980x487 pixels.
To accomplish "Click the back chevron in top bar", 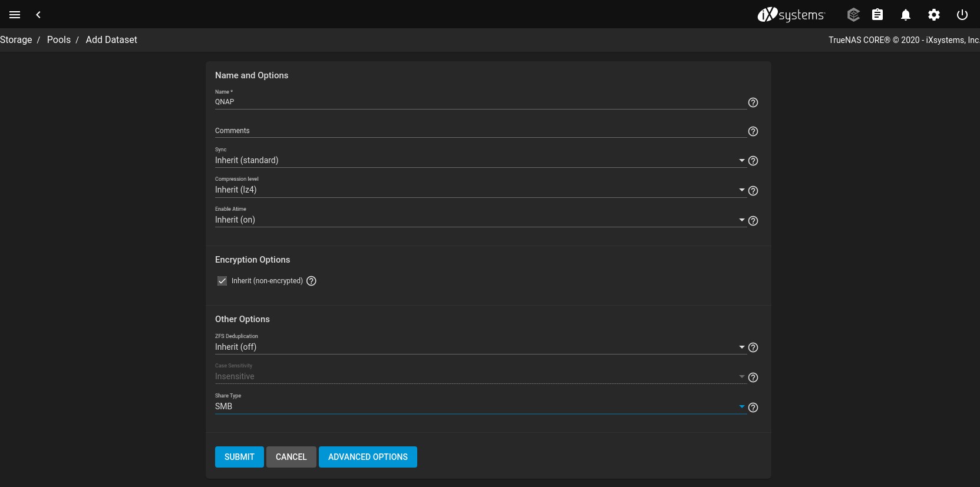I will point(38,15).
